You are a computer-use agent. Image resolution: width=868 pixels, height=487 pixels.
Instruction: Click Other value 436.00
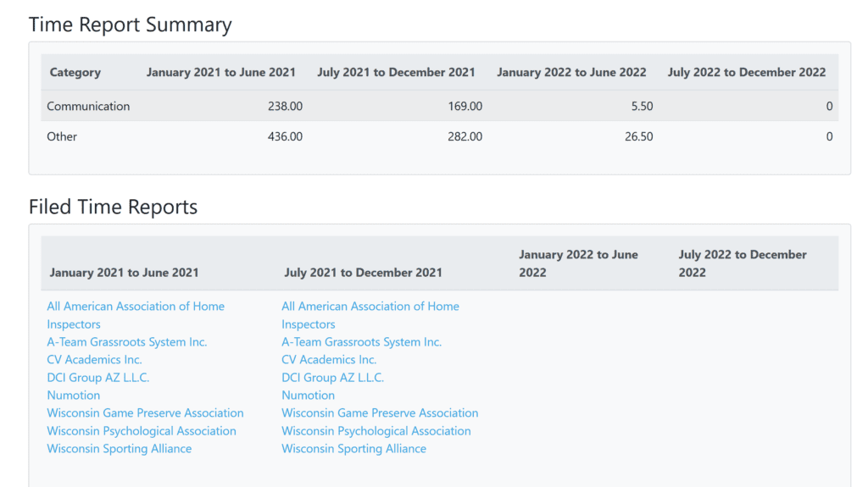coord(285,136)
